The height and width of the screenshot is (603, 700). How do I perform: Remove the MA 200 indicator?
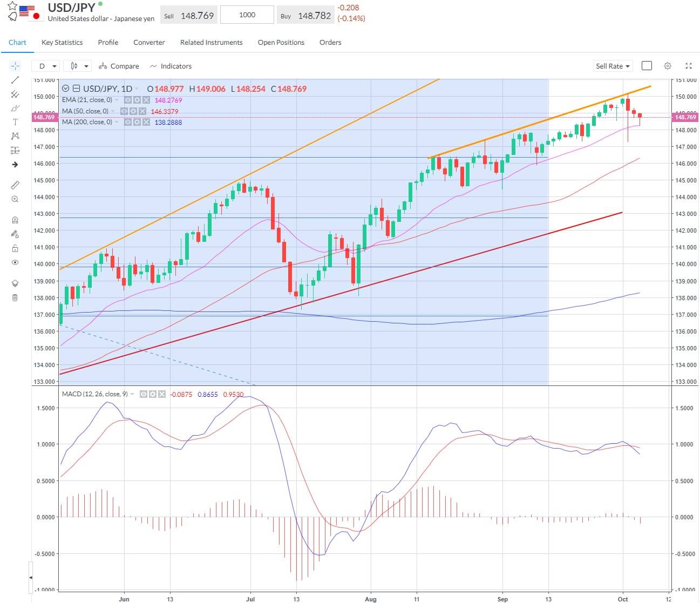145,123
